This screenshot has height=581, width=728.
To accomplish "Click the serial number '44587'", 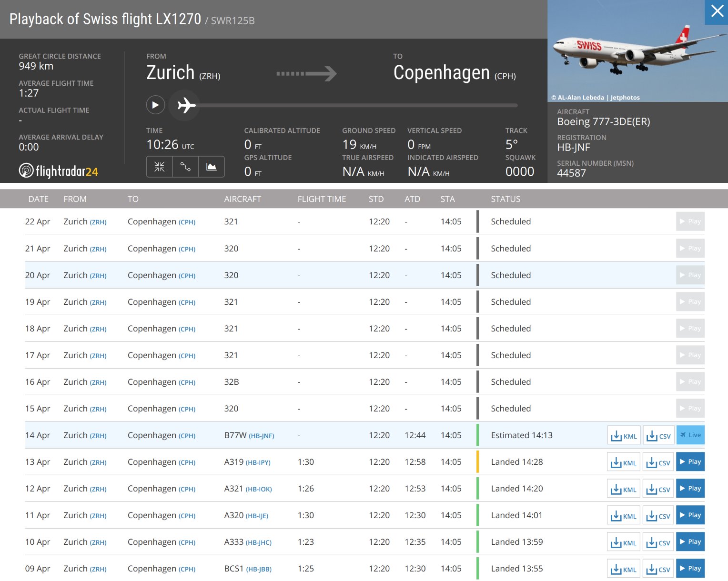I will point(571,173).
